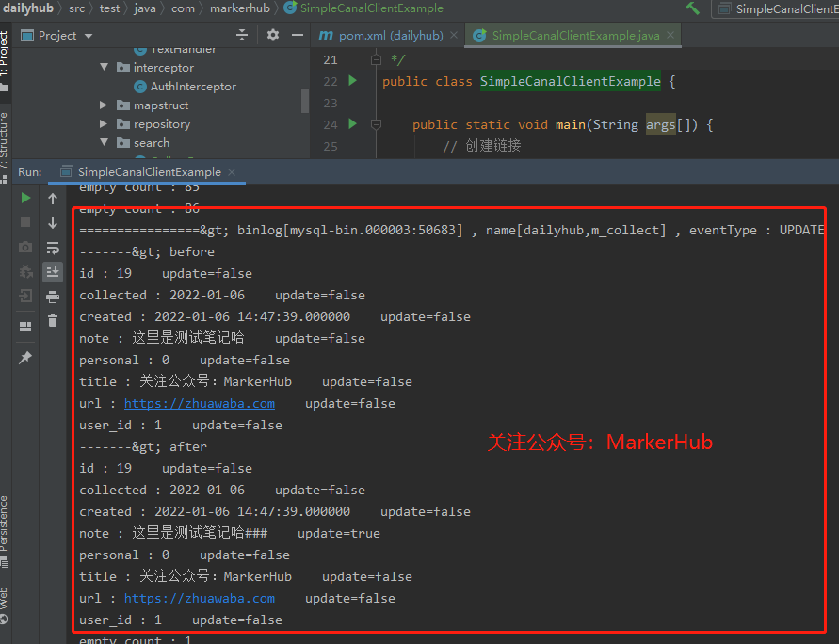Open the Restore Layout icon in Run toolbar
839x644 pixels.
tap(25, 327)
